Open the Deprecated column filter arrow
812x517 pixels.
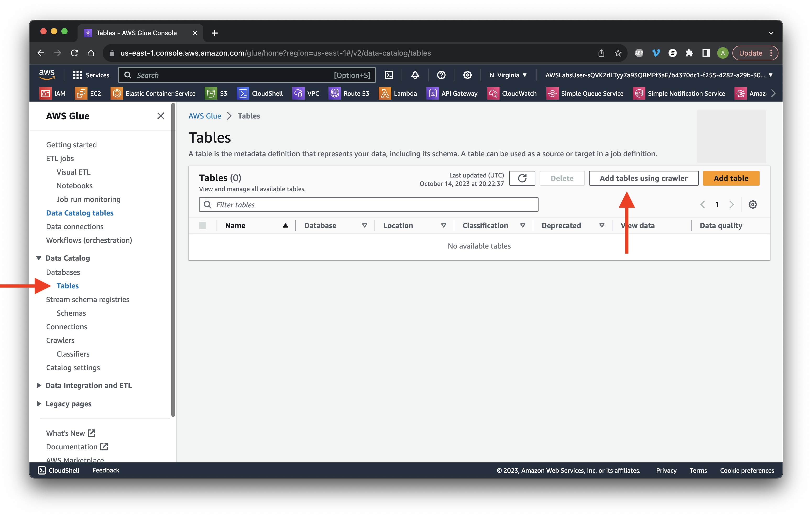point(602,225)
